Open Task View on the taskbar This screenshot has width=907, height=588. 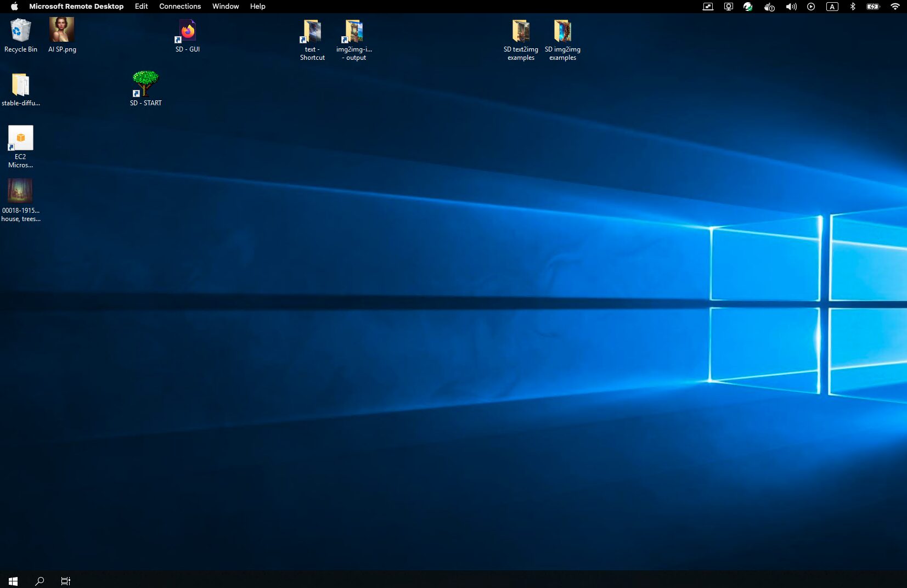pos(65,581)
